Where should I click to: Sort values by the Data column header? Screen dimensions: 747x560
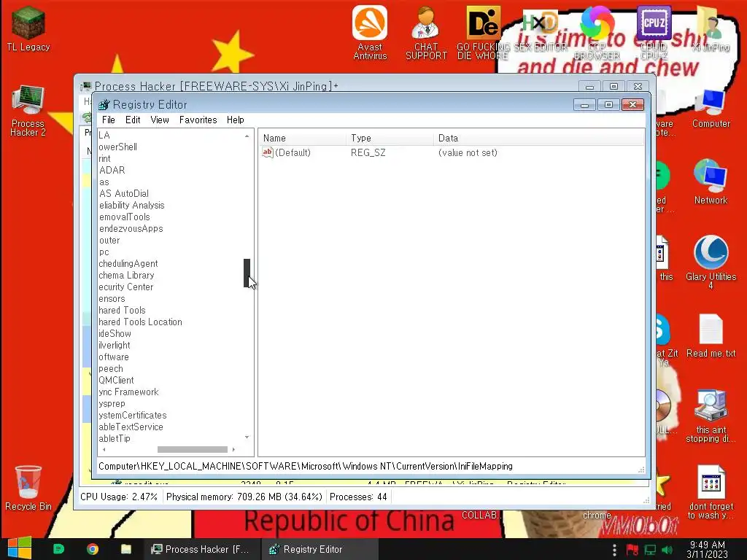[x=538, y=138]
